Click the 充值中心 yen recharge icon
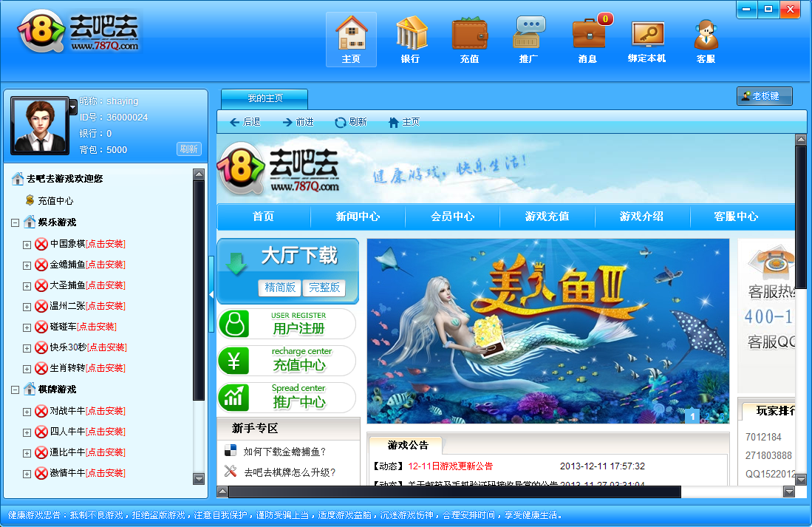This screenshot has width=812, height=527. pos(234,361)
